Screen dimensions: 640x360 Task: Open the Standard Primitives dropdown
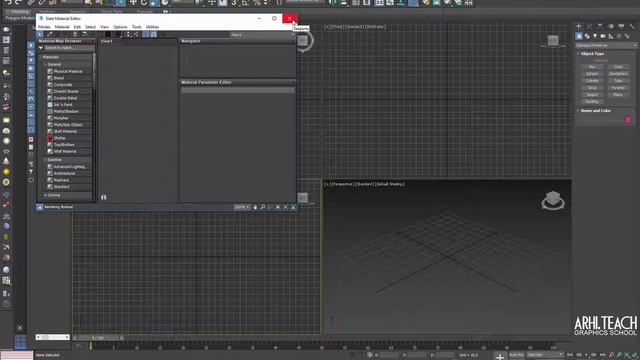pyautogui.click(x=605, y=45)
